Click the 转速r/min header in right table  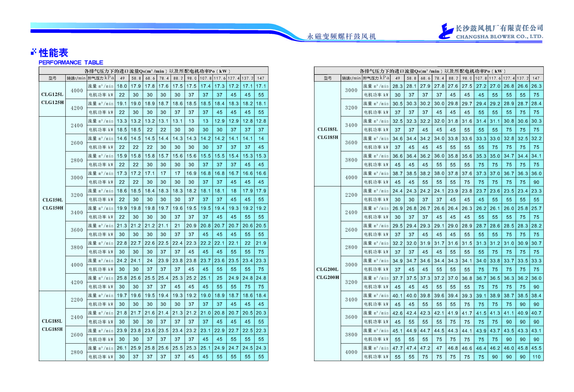(x=351, y=78)
